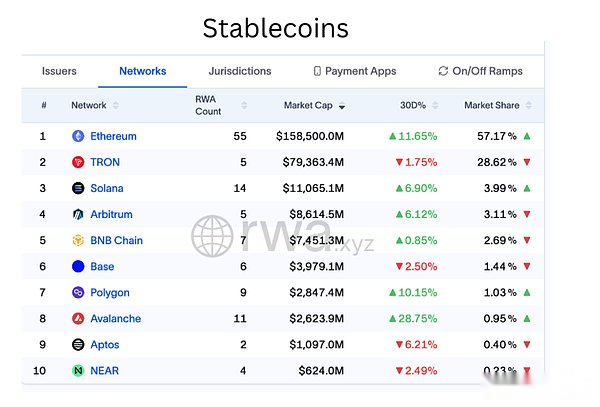Select Arbitrum market cap $8,614.5M

316,214
